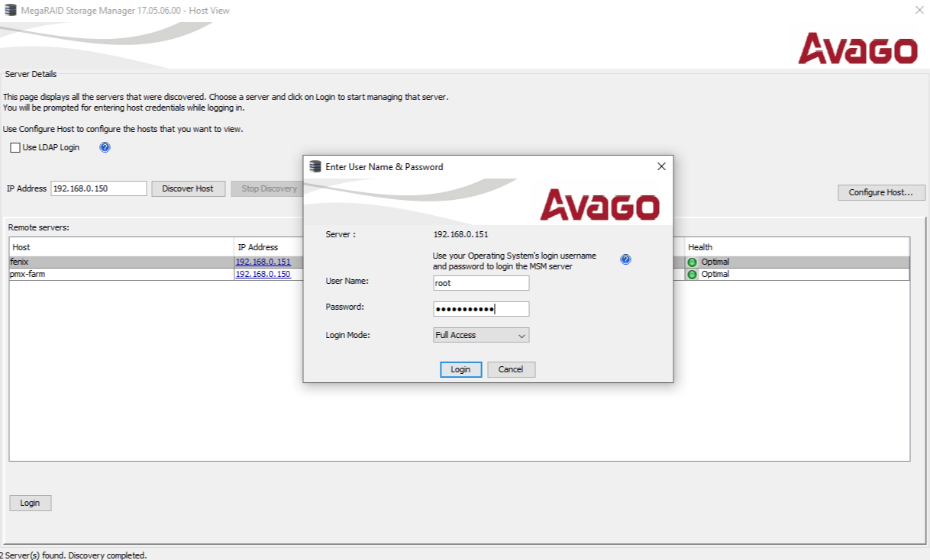The image size is (930, 560).
Task: Select Optimal health text for pmx-farm
Action: tap(715, 274)
